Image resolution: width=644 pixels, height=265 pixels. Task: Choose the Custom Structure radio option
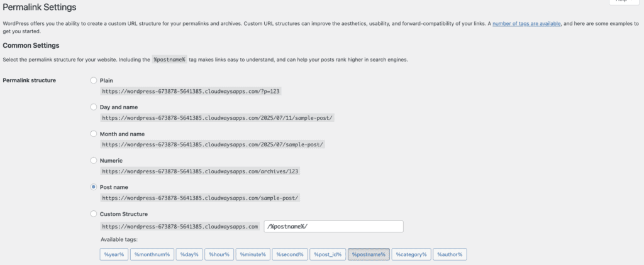94,214
